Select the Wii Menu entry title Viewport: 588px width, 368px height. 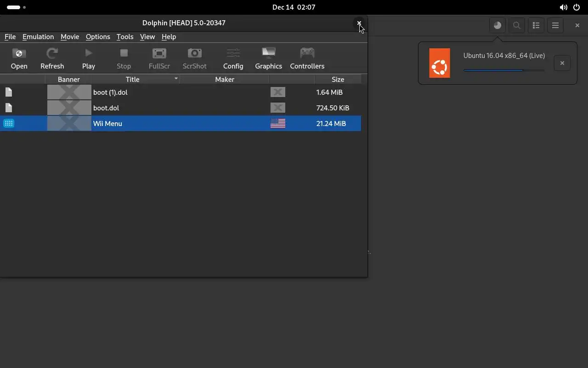coord(107,124)
